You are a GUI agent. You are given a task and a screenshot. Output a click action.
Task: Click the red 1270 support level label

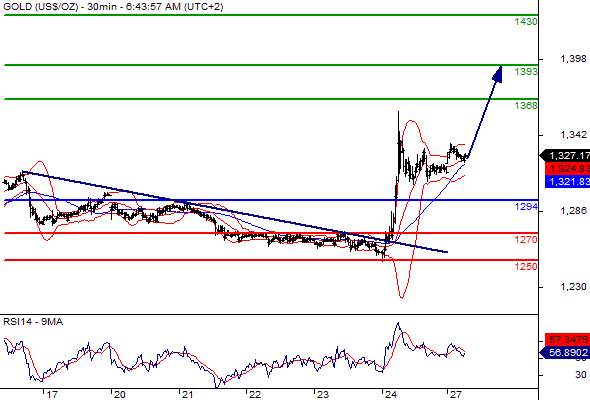pos(526,240)
